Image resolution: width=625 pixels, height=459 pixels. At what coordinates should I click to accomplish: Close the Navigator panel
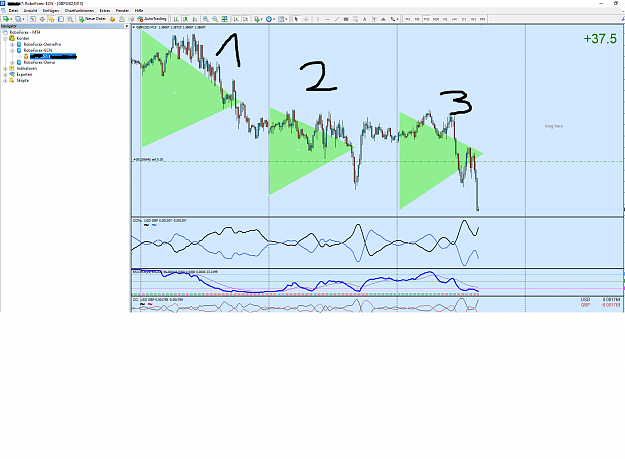click(127, 26)
